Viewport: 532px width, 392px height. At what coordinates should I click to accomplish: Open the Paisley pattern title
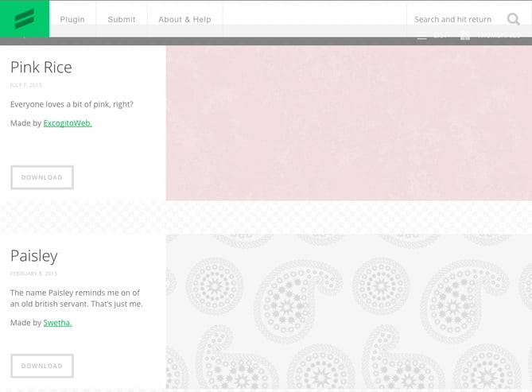click(34, 256)
